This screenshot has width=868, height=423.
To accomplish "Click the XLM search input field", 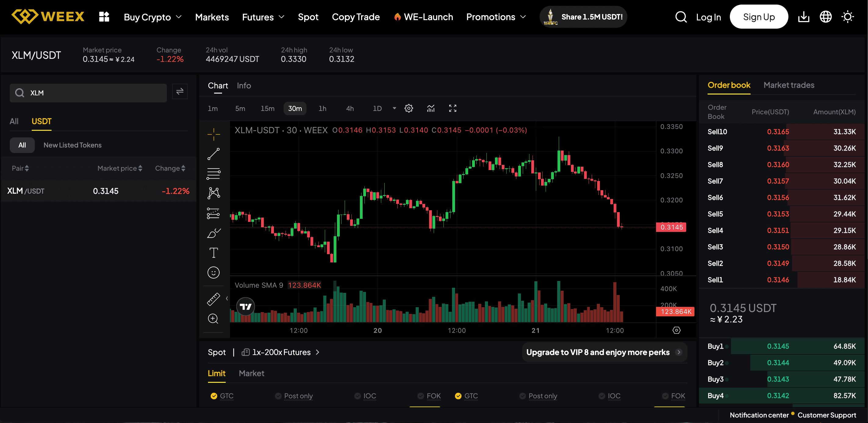I will coord(88,93).
